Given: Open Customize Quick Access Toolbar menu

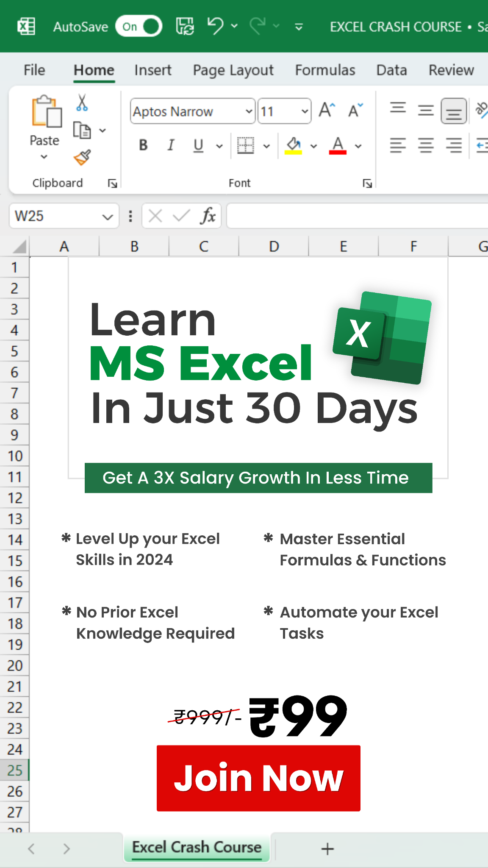Looking at the screenshot, I should pos(299,27).
